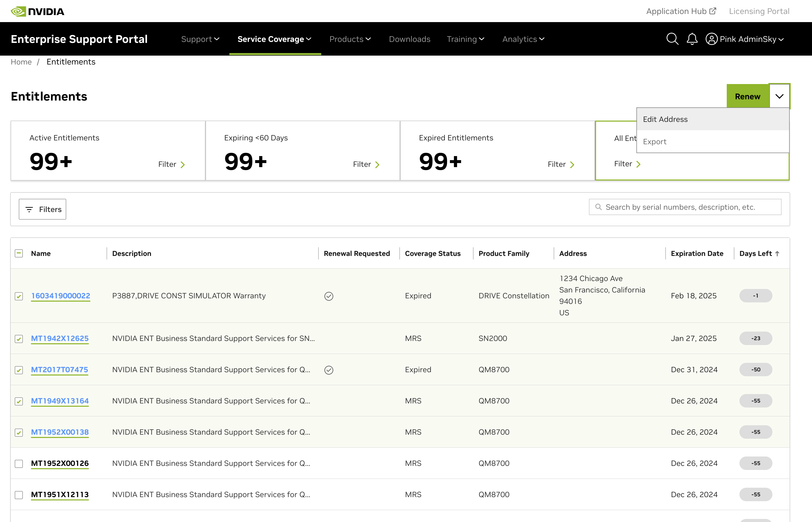The image size is (812, 522).
Task: Click Expiring <60 Days filter arrow
Action: click(377, 165)
